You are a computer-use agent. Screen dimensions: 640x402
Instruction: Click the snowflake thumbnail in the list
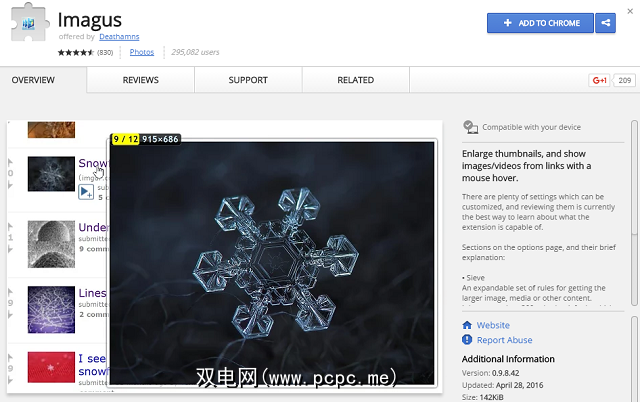tap(51, 174)
